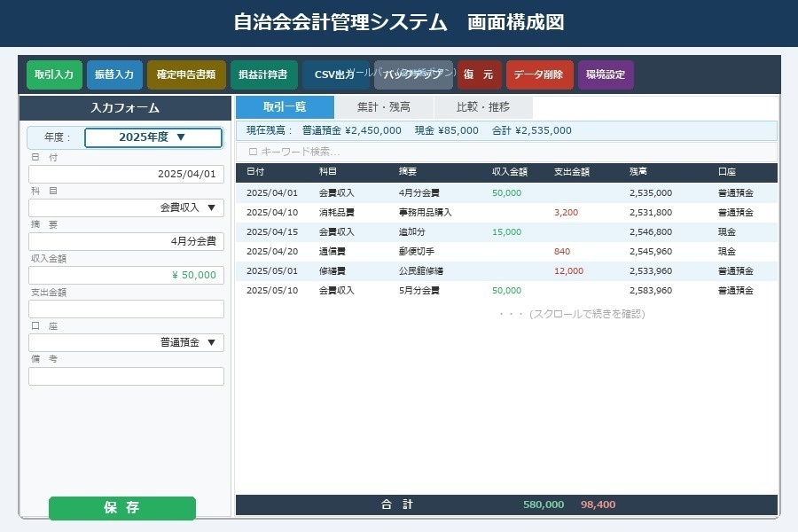Toggle the キーワード検索 search checkbox
The height and width of the screenshot is (532, 798).
coord(253,151)
